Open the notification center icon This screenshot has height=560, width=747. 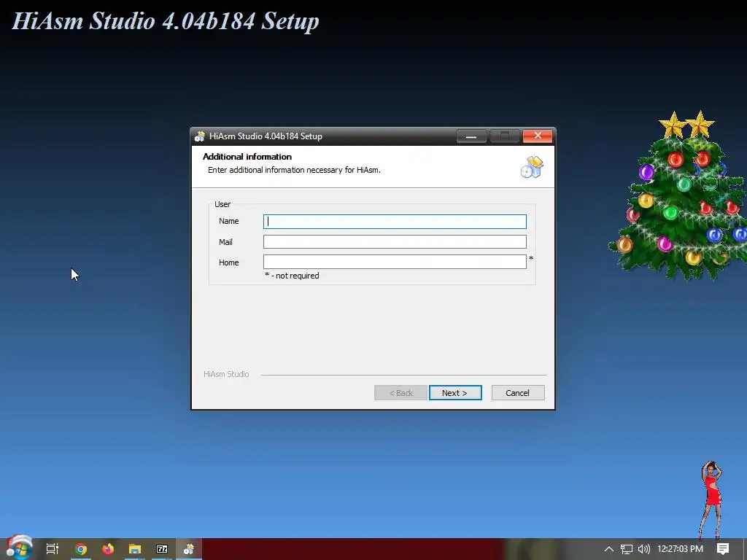pos(723,549)
